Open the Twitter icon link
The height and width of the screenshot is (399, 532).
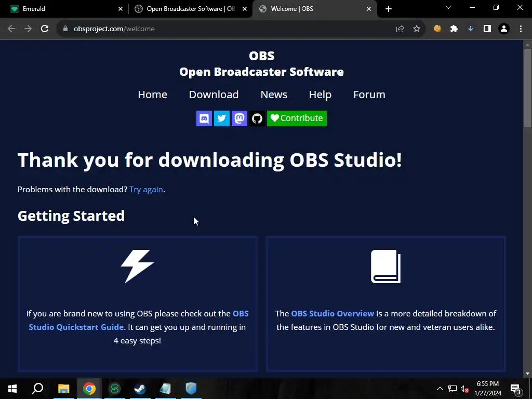221,118
